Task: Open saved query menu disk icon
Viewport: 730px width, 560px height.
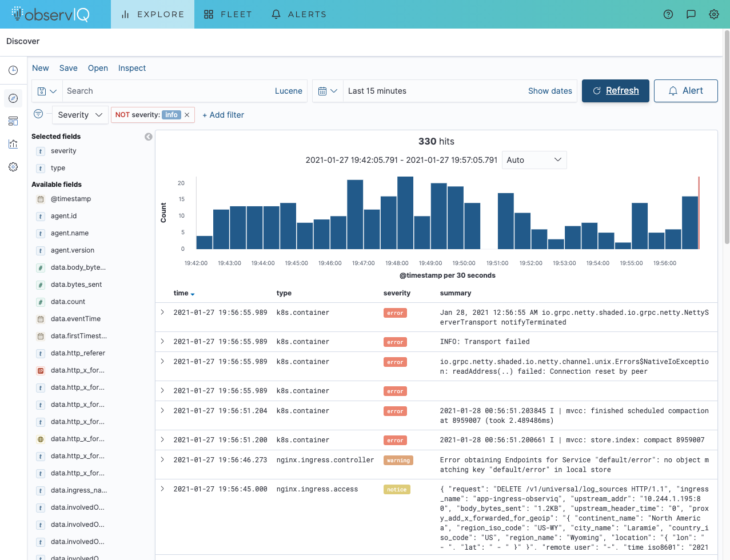Action: (47, 91)
